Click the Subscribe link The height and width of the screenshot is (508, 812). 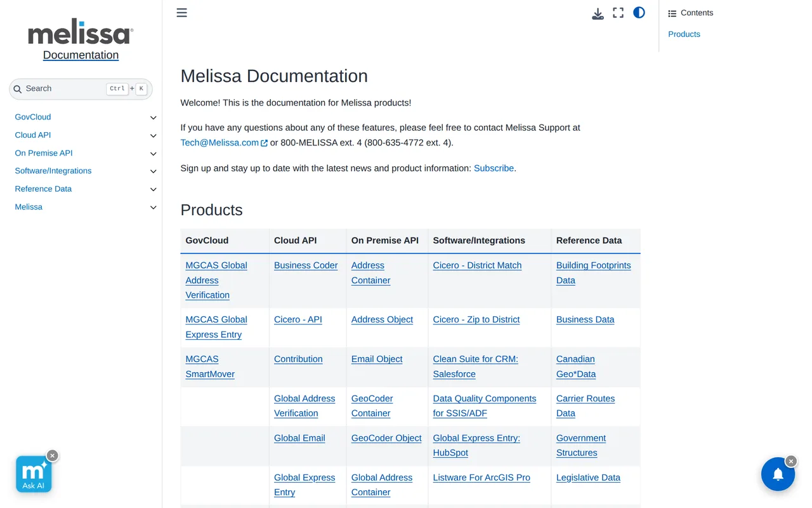click(x=494, y=168)
